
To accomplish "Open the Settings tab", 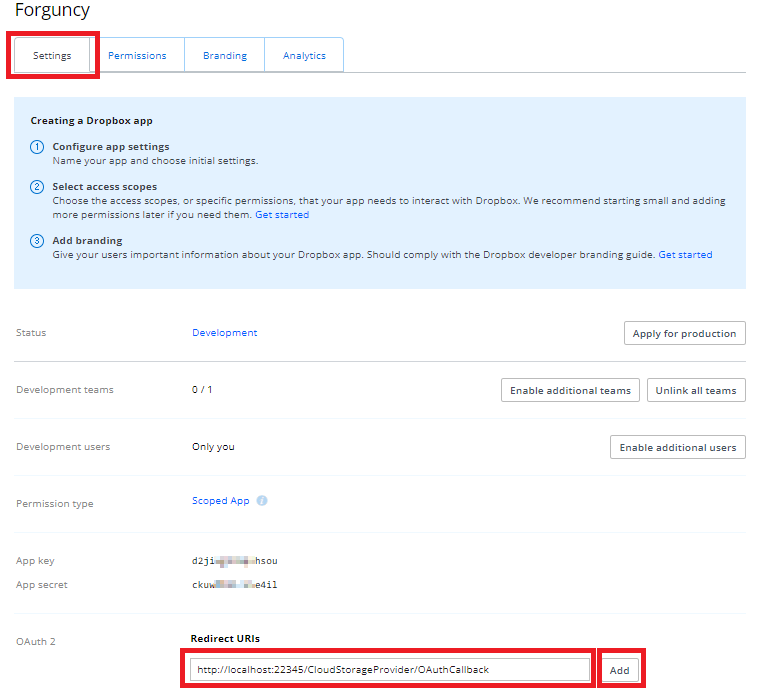I will (52, 55).
